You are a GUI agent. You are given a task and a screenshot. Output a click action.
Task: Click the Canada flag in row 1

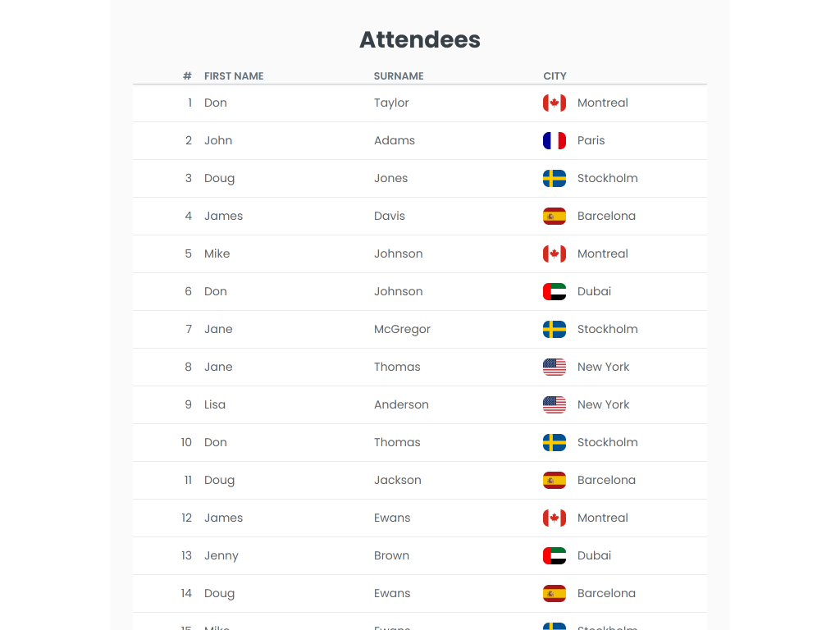(x=554, y=103)
